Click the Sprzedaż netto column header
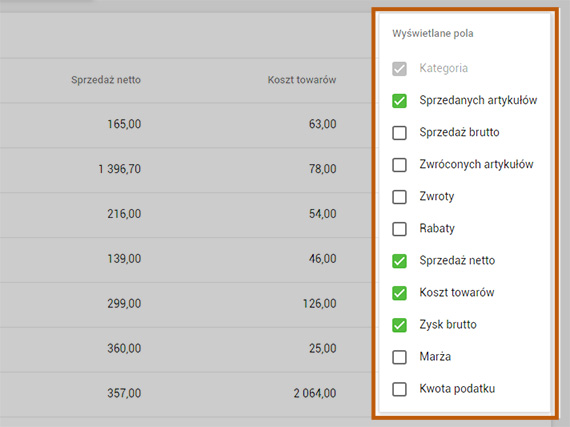The image size is (570, 427). tap(106, 80)
